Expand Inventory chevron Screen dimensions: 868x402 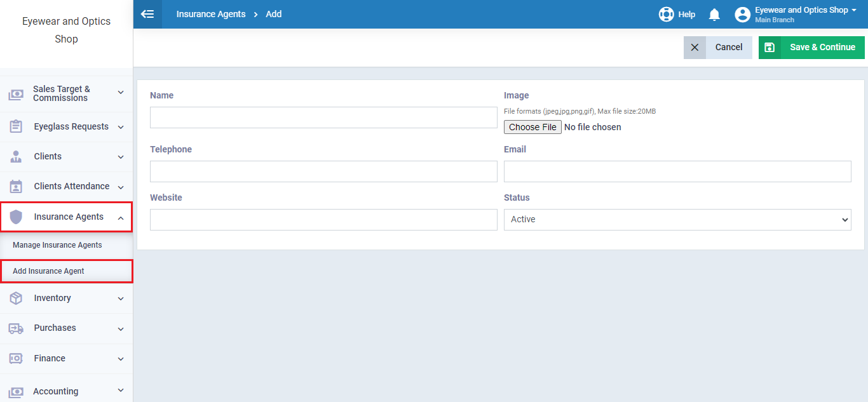click(121, 298)
